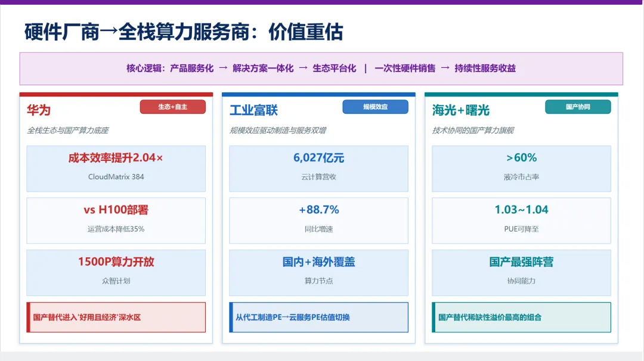Click the 众智计划 label

coord(116,281)
